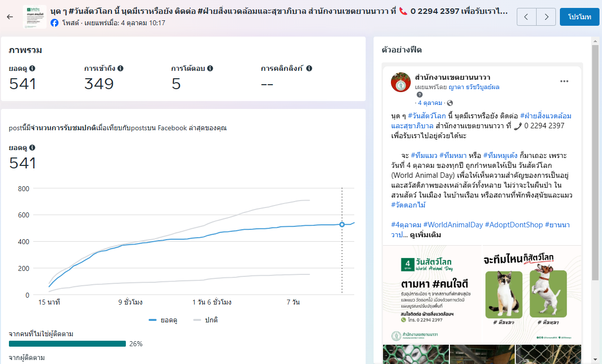Click info icon beside การคลิกลิงก์
This screenshot has width=602, height=364.
pyautogui.click(x=309, y=68)
